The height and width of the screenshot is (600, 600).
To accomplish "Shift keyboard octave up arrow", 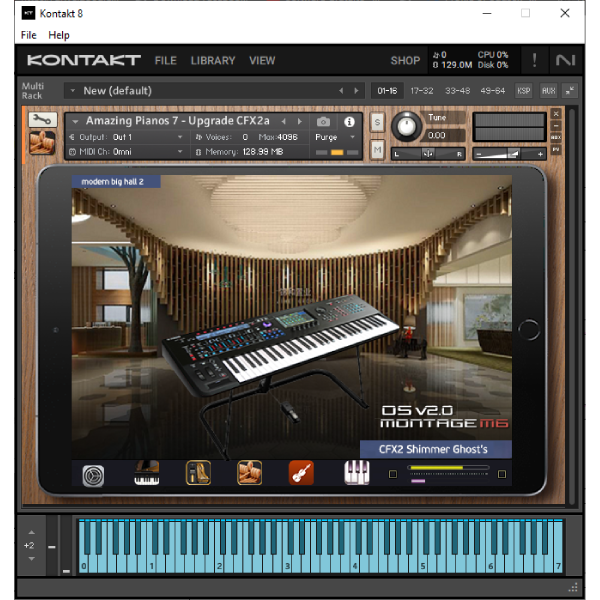I will [x=31, y=532].
